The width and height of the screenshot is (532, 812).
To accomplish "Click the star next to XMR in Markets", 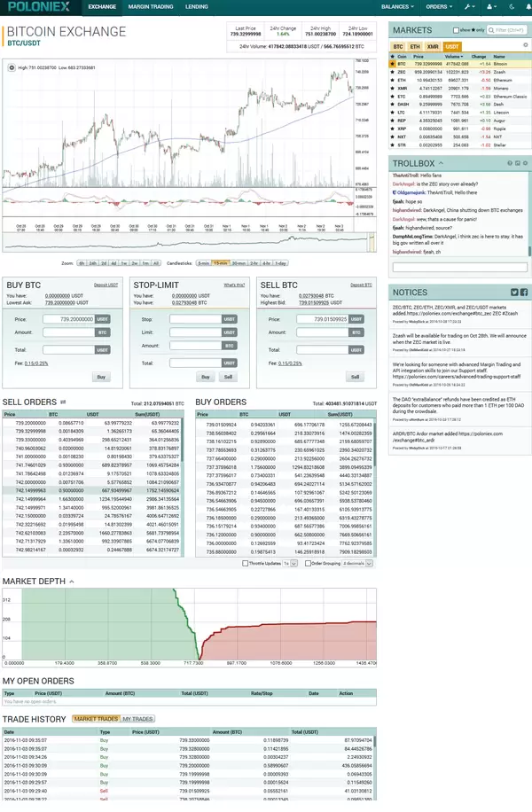I will 392,89.
